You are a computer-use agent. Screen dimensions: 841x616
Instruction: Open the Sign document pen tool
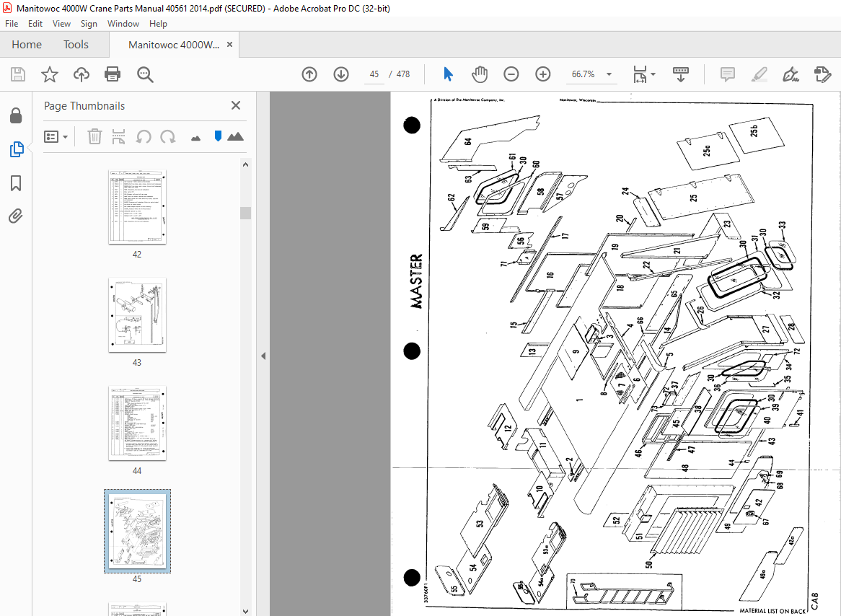point(791,74)
